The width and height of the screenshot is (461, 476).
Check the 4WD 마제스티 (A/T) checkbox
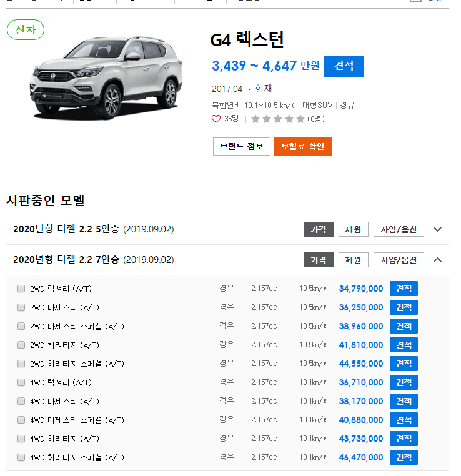pyautogui.click(x=21, y=401)
